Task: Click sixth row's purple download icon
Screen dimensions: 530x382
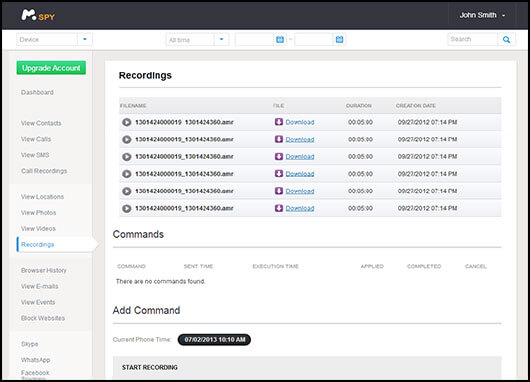Action: [279, 208]
